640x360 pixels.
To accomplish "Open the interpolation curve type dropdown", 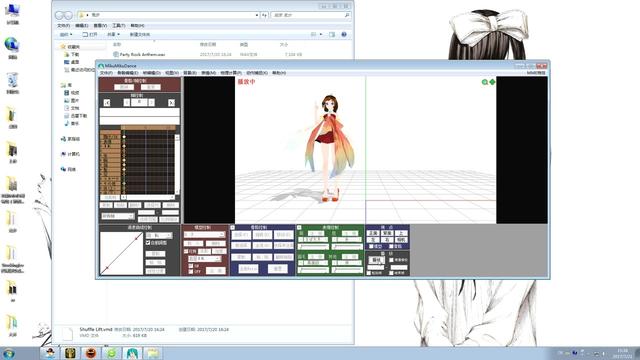I will point(159,236).
